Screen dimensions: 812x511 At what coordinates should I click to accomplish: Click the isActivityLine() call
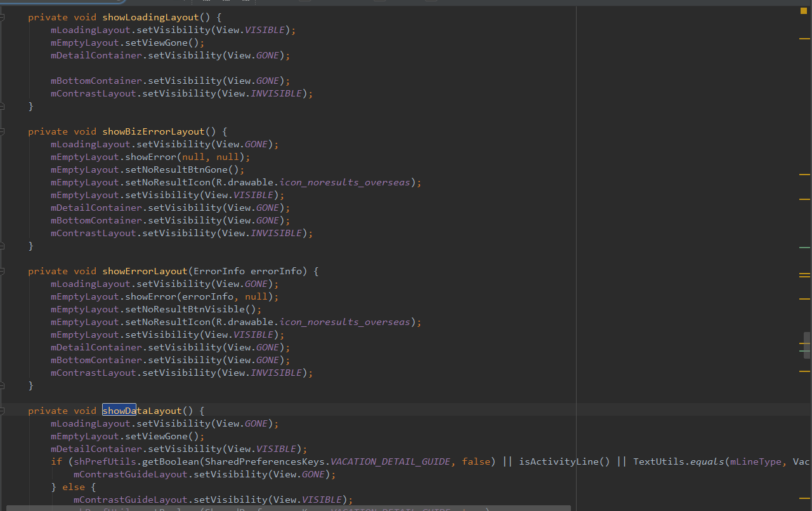pos(565,461)
